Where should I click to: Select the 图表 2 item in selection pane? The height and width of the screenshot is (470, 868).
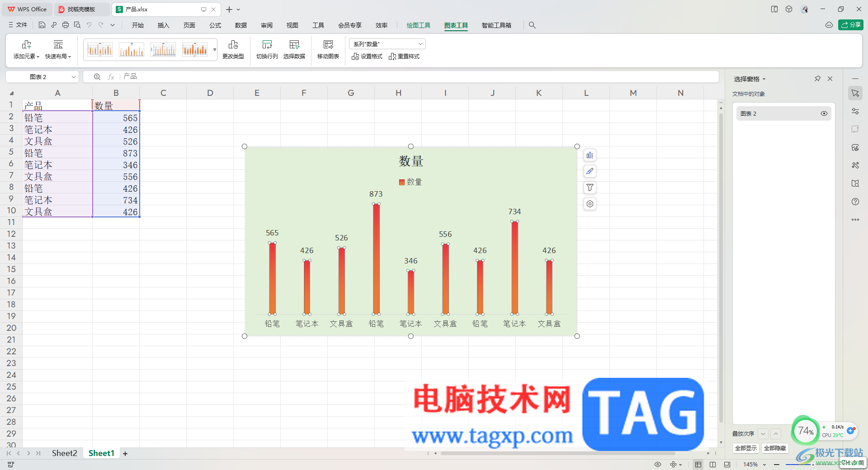tap(783, 113)
